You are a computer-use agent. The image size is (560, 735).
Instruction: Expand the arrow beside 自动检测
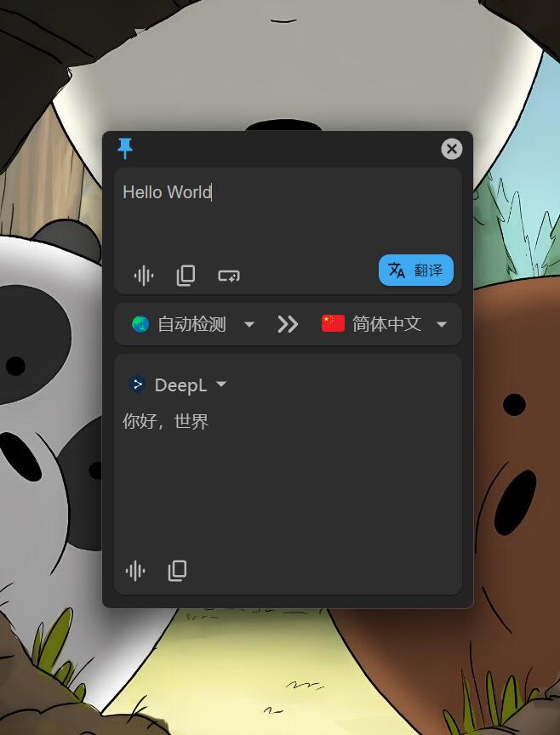pos(249,324)
